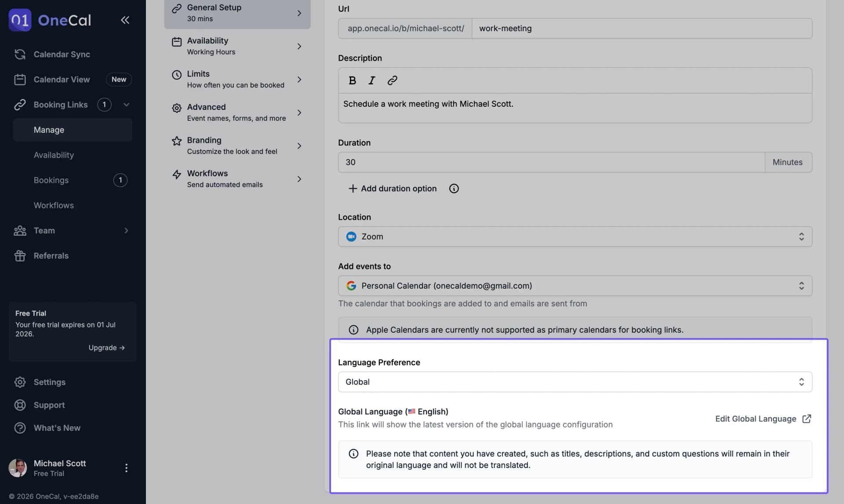Image resolution: width=844 pixels, height=504 pixels.
Task: Open the Language Preference dropdown
Action: tap(575, 382)
